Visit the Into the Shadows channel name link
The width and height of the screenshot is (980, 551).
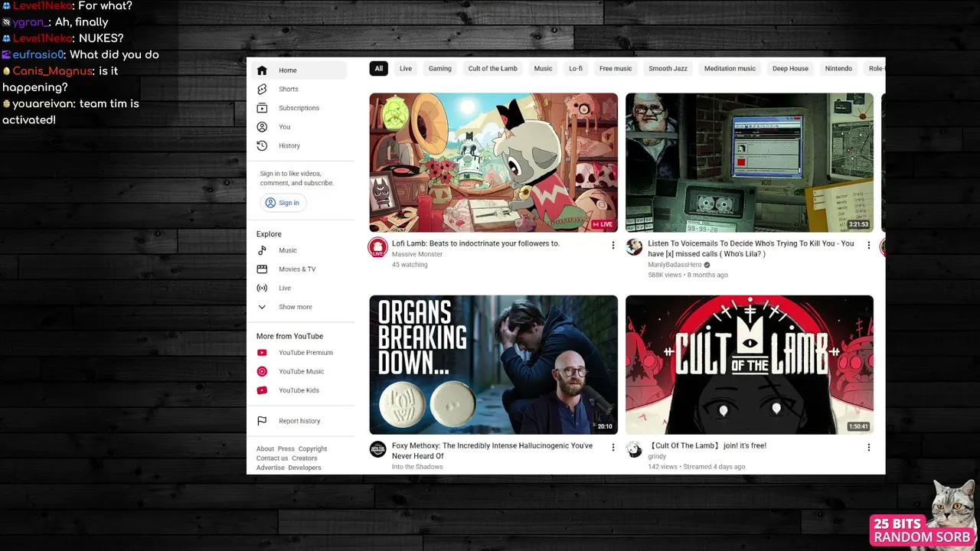(x=417, y=467)
